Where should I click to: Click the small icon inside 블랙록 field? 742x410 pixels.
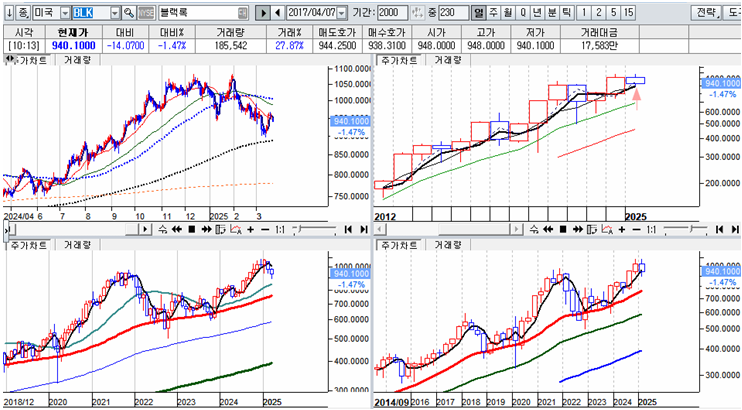click(x=243, y=13)
